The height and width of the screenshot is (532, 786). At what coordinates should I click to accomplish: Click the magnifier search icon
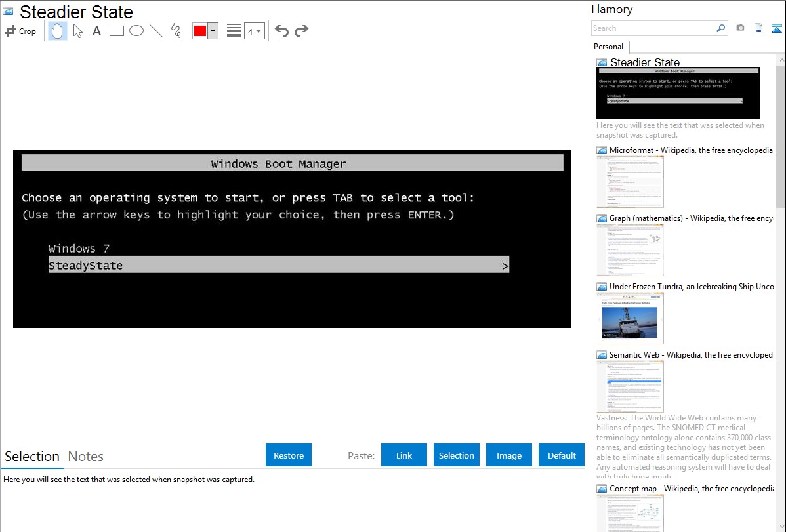point(721,28)
